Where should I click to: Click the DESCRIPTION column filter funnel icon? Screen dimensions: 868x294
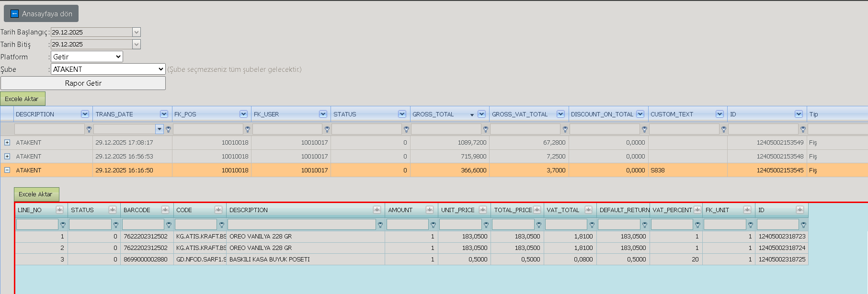click(89, 129)
